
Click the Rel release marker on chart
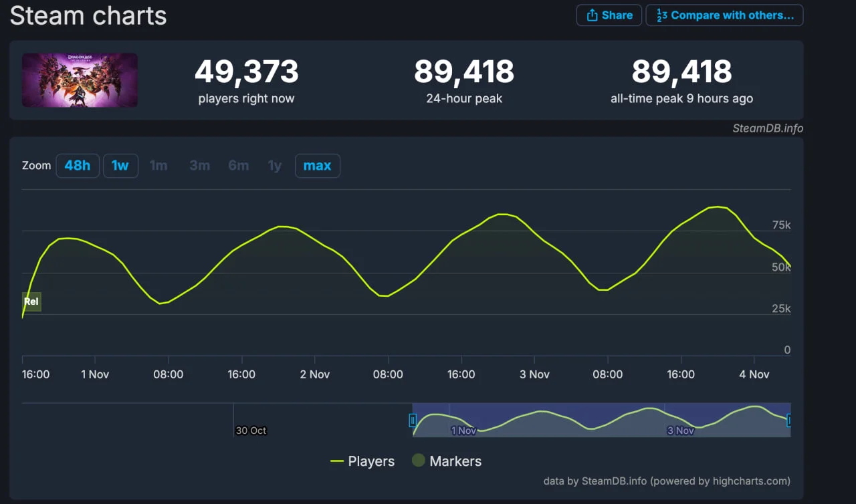pos(31,301)
